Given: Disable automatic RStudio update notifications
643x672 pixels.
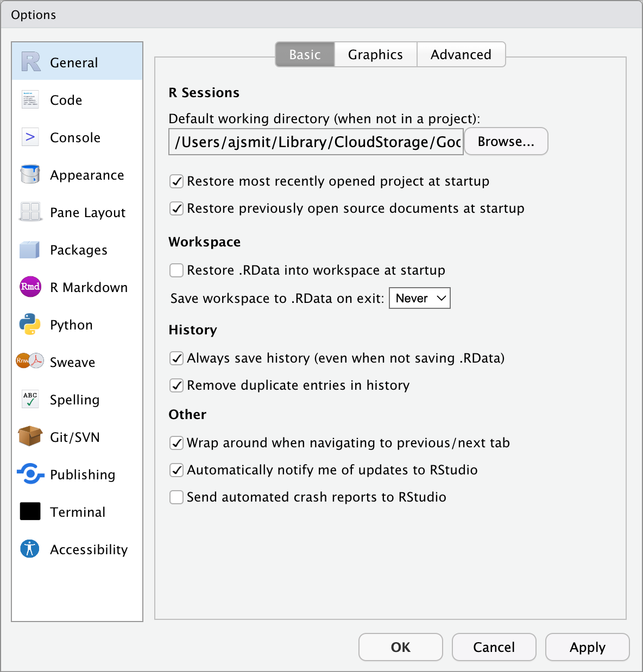Looking at the screenshot, I should coord(176,470).
